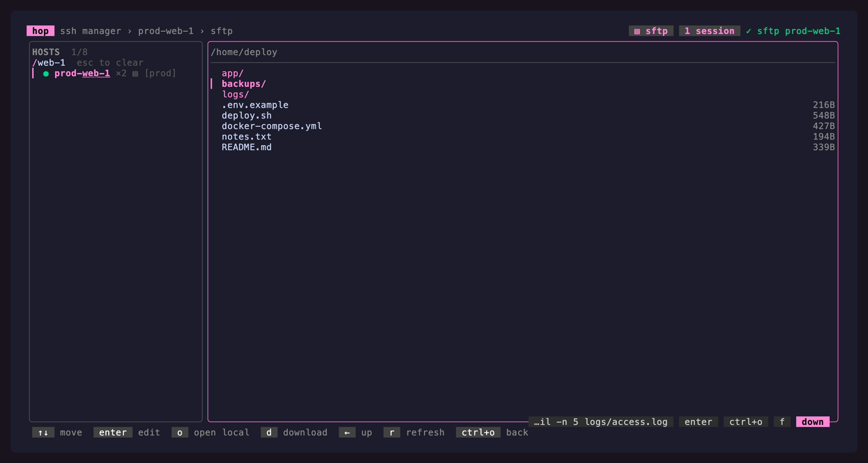
Task: Click the edit label in the footer
Action: click(149, 432)
